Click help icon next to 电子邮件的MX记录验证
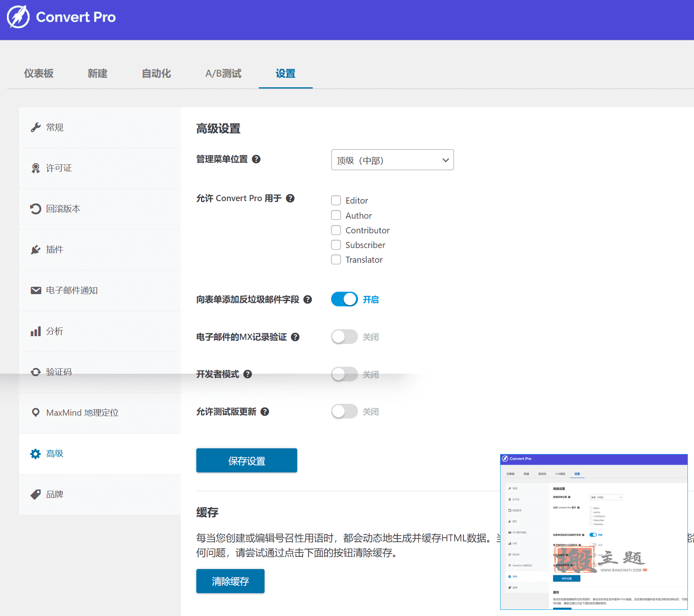The height and width of the screenshot is (616, 694). (x=295, y=337)
